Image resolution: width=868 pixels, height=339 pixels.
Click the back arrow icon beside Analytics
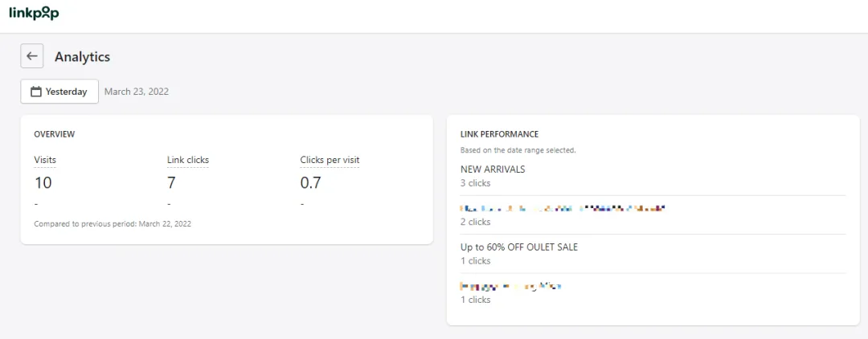[32, 56]
